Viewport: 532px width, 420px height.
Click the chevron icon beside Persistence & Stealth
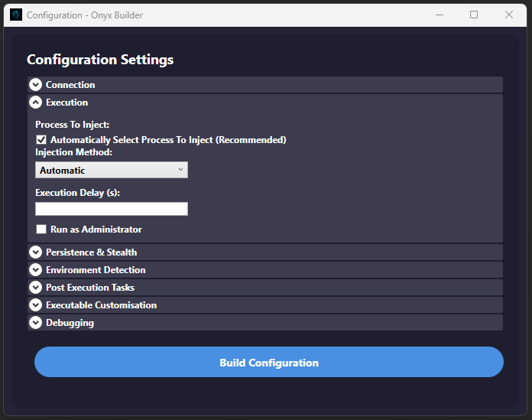[x=35, y=252]
